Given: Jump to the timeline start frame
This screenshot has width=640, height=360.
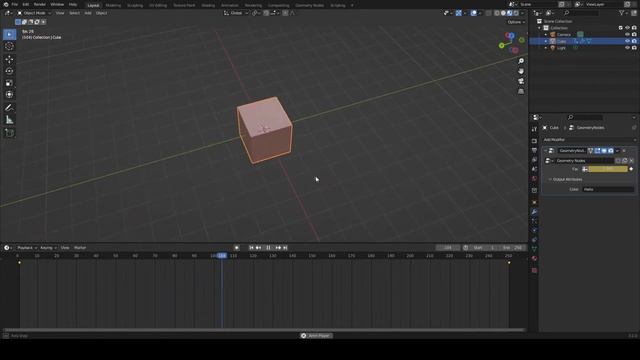Looking at the screenshot, I should click(251, 248).
